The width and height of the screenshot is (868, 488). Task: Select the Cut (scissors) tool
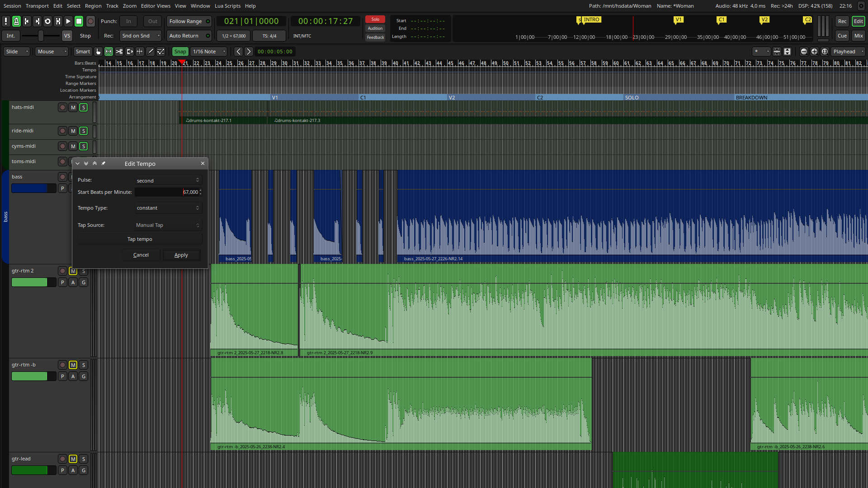coord(119,52)
